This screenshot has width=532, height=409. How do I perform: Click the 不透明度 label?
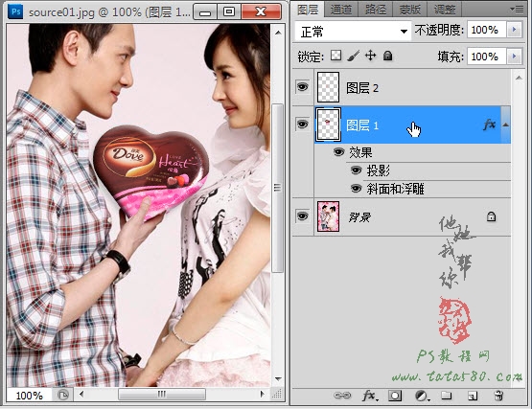click(439, 31)
